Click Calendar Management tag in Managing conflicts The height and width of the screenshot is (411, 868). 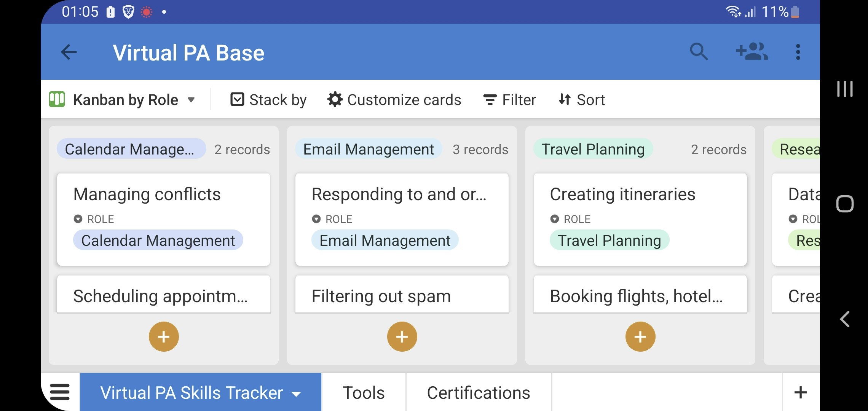[158, 240]
